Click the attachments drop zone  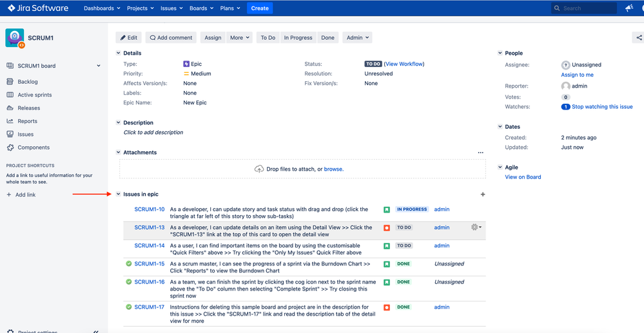click(302, 169)
